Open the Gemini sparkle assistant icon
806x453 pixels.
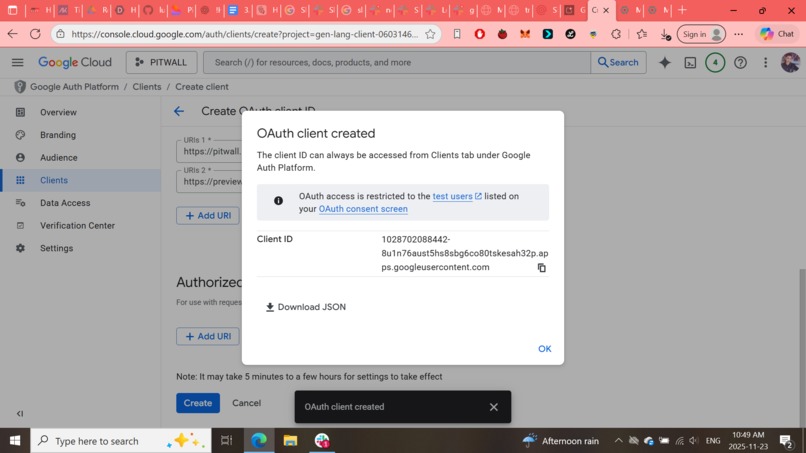click(665, 62)
